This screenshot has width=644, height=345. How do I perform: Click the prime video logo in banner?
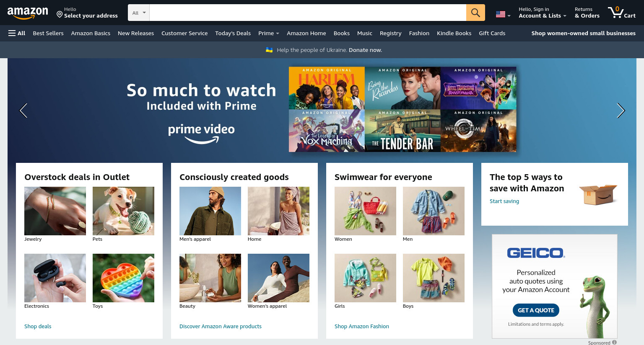201,134
